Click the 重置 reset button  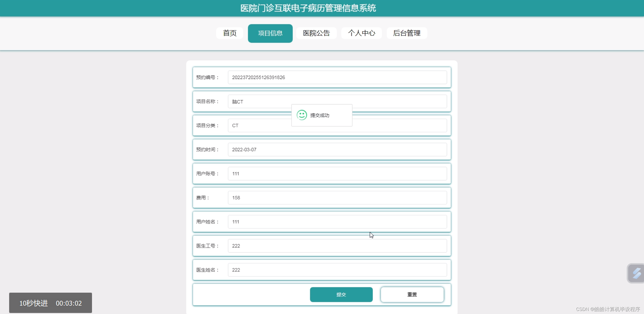click(412, 294)
